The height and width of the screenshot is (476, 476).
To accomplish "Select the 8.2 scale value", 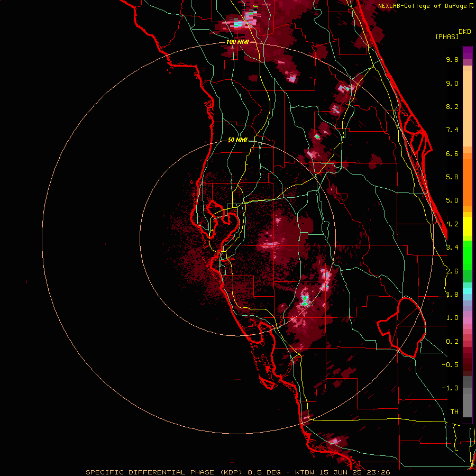I will 452,106.
